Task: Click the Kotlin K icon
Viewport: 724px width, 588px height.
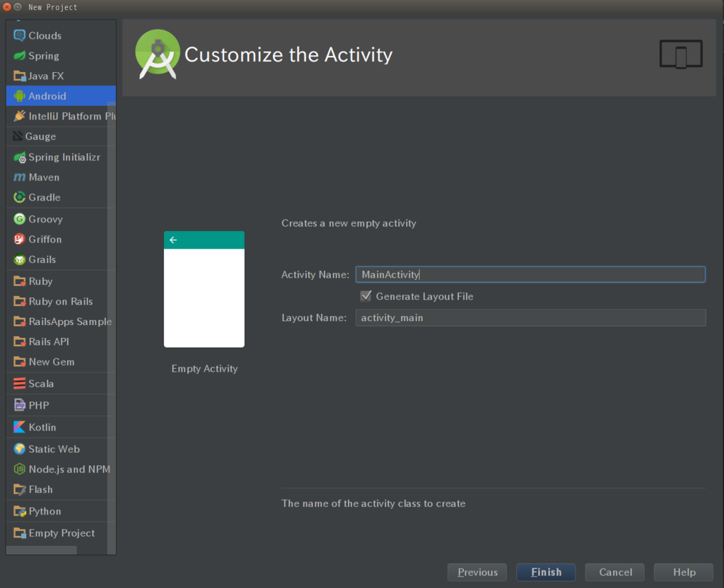Action: (19, 427)
